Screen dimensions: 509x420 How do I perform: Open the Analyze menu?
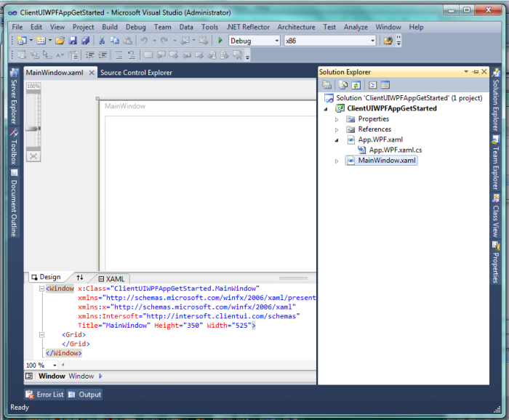356,27
